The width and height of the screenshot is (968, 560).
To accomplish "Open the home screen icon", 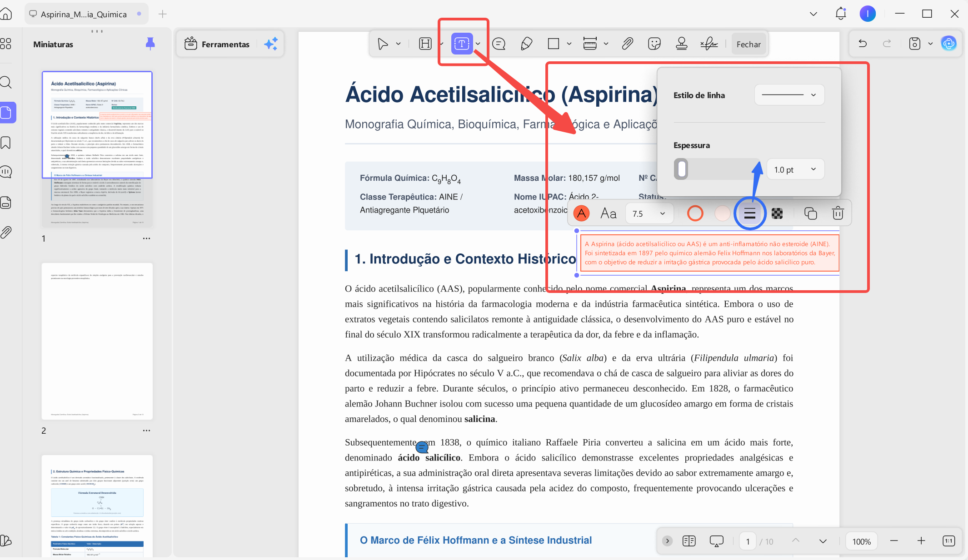I will pos(6,14).
